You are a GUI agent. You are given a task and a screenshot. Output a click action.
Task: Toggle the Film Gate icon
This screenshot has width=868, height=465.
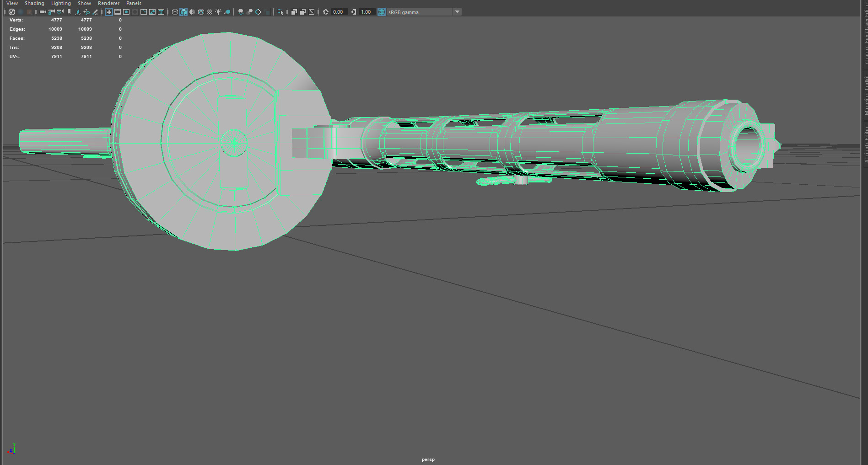coord(118,12)
